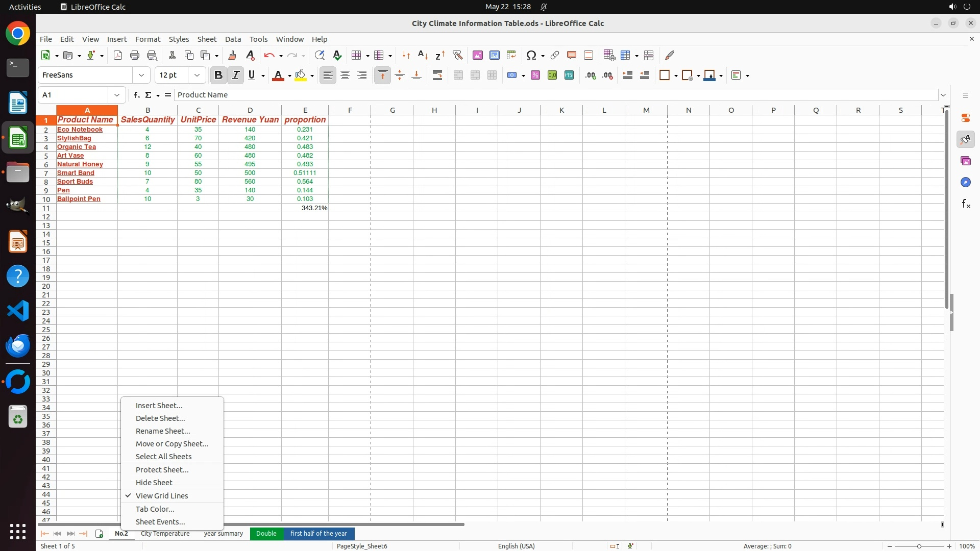Toggle Bold formatting button
Screen dimensions: 980x551
tap(218, 76)
